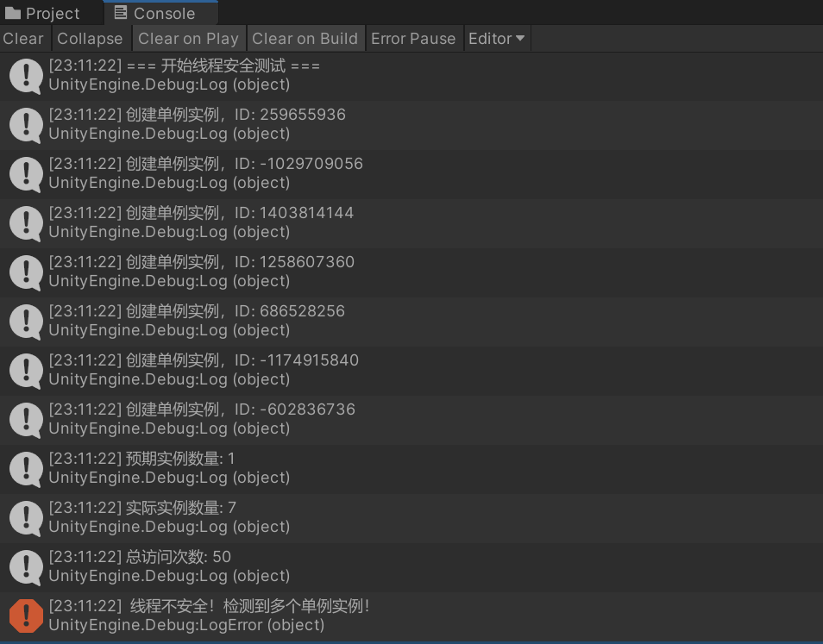Viewport: 823px width, 644px height.
Task: Click the Clear button in Console
Action: [23, 39]
